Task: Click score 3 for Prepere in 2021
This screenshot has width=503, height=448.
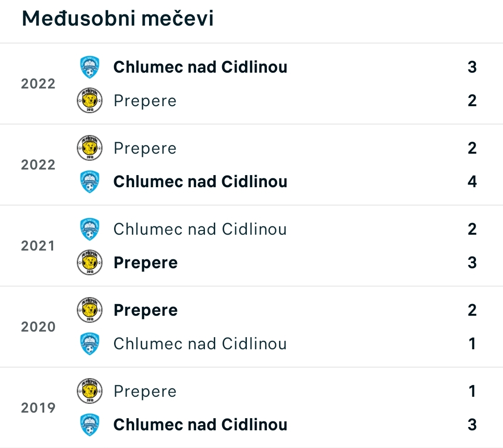Action: (x=472, y=262)
